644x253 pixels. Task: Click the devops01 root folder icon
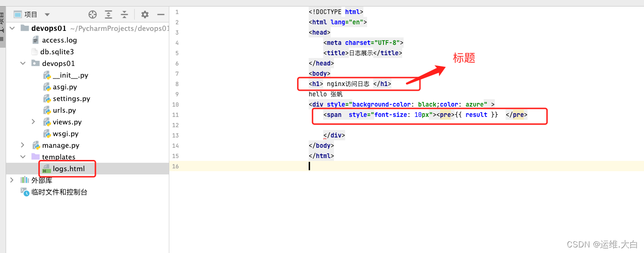point(25,28)
